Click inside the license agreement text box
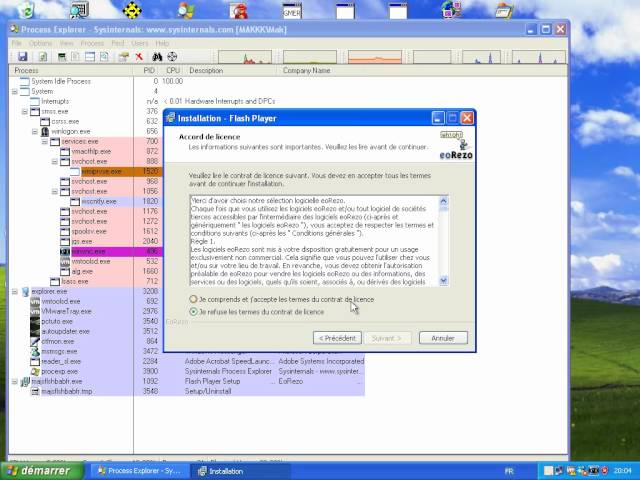Viewport: 640px width, 480px height. tap(314, 241)
